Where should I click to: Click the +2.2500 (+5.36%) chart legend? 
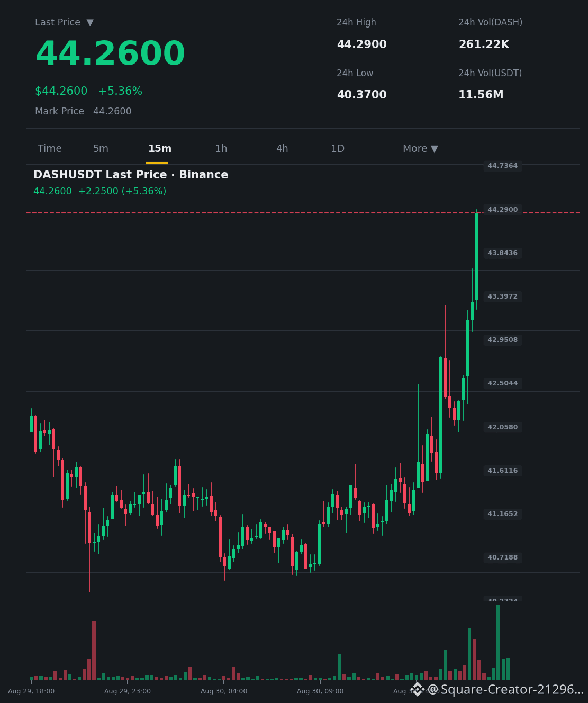coord(122,191)
